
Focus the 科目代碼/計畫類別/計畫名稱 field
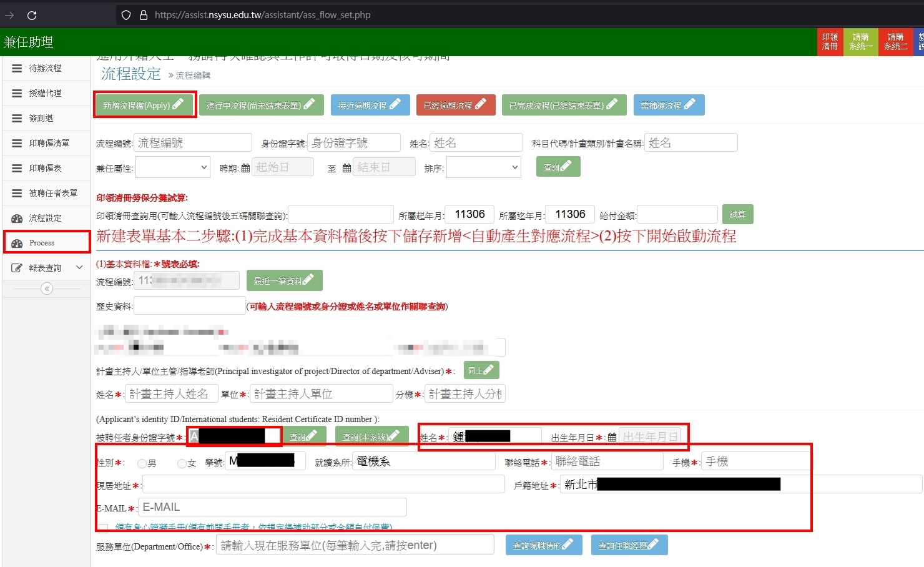click(x=691, y=143)
